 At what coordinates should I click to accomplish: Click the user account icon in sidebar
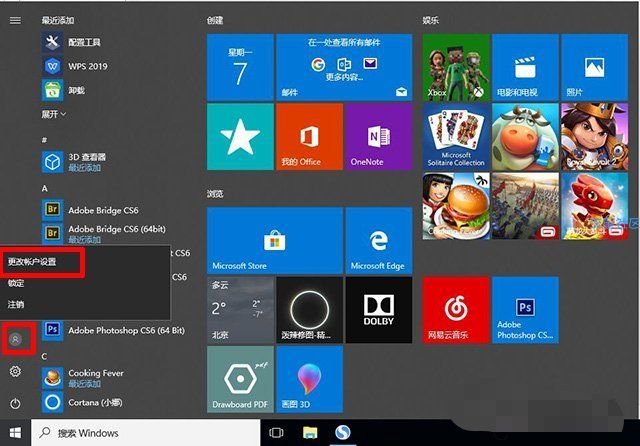click(x=15, y=339)
